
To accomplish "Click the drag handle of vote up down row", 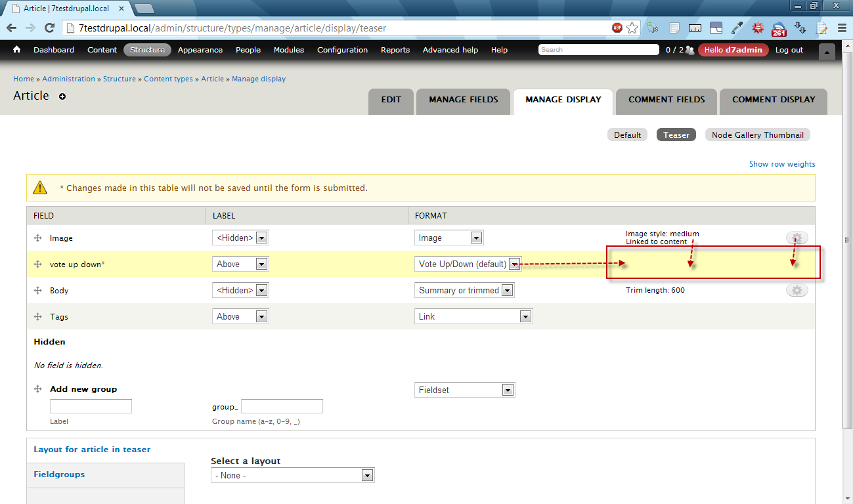I will point(38,264).
